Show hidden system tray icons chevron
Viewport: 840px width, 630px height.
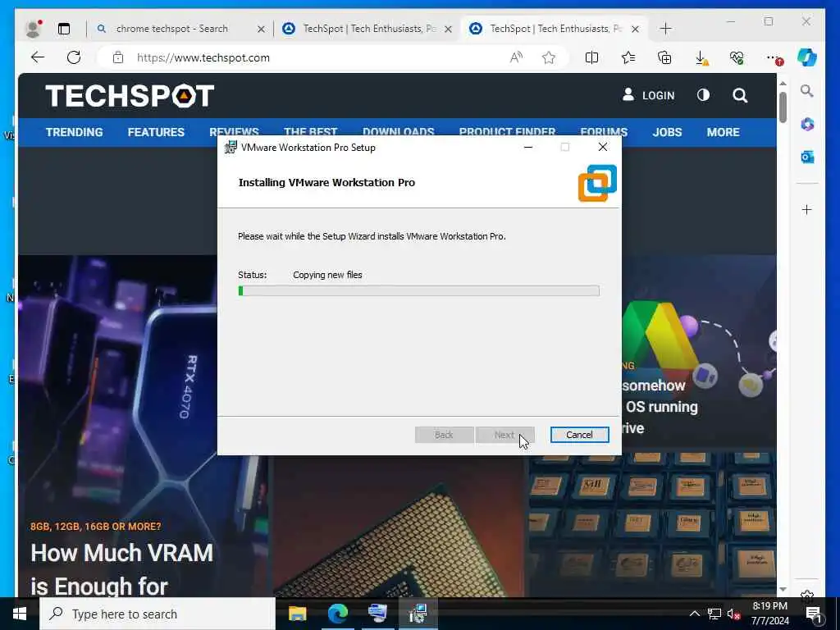tap(694, 614)
